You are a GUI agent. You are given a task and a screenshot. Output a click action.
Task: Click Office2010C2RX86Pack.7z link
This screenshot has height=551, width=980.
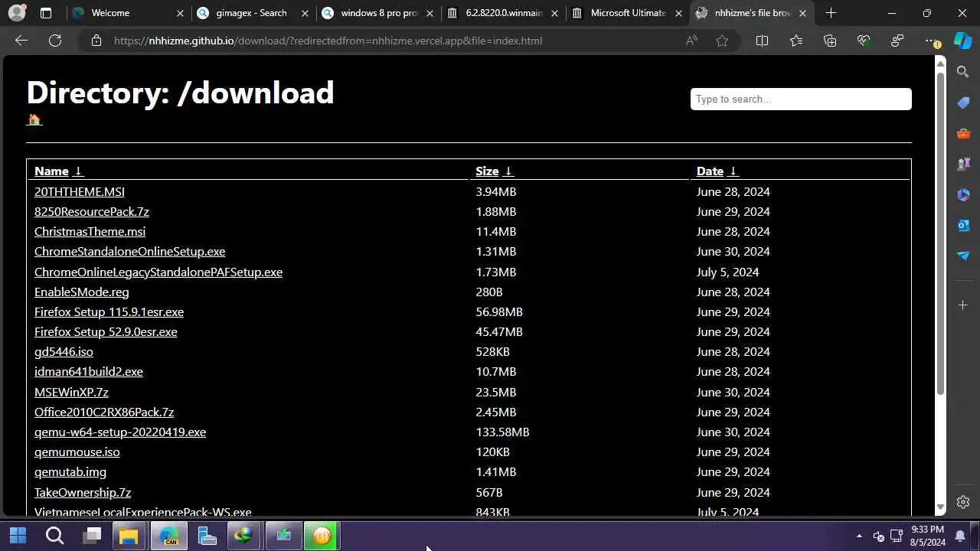click(104, 412)
